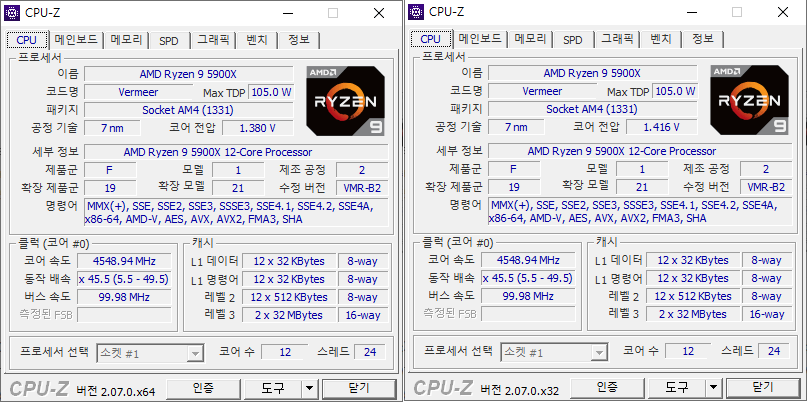807x402 pixels.
Task: Click 인증 button in left window
Action: pyautogui.click(x=203, y=388)
